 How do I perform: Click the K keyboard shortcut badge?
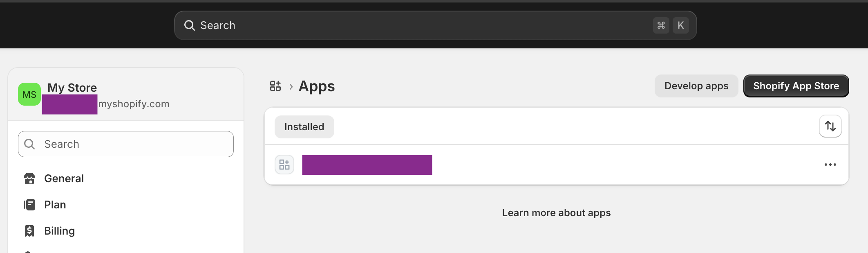(x=680, y=25)
